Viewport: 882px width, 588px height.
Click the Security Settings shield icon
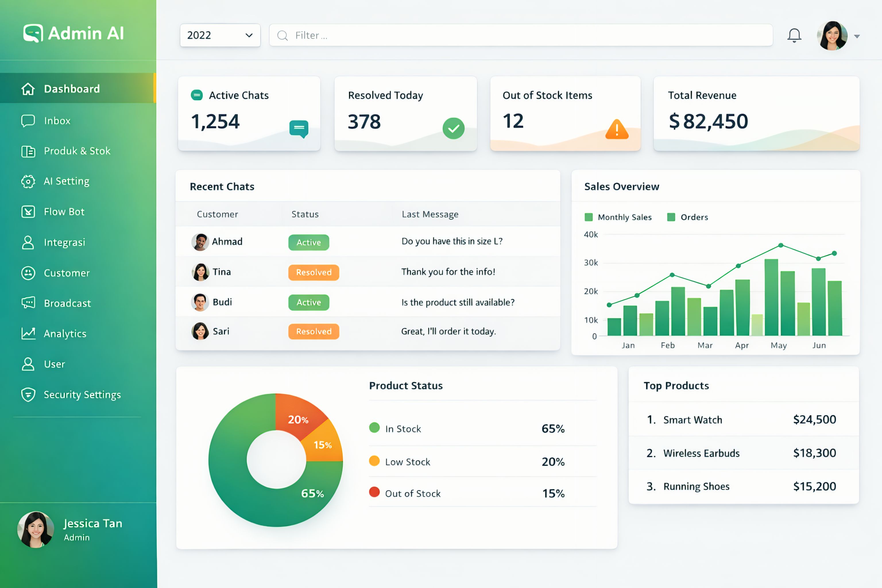[28, 394]
